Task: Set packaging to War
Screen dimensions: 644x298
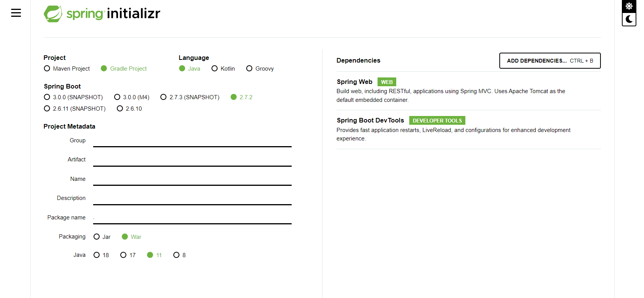Action: (132, 237)
